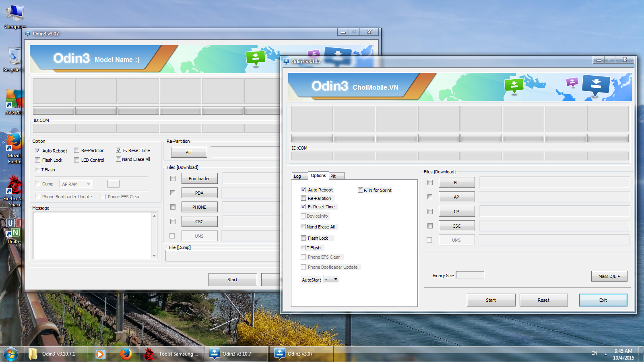Open the EN language indicator in the tray
644x362 pixels.
click(x=594, y=353)
